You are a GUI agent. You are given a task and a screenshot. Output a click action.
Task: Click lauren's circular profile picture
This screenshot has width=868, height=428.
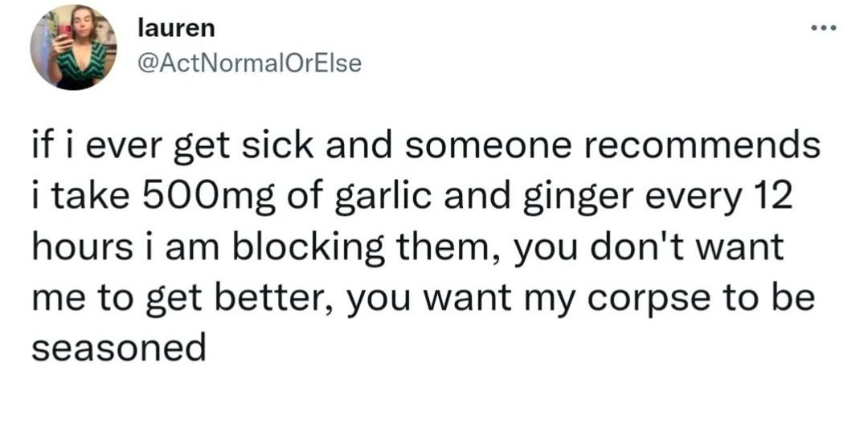pyautogui.click(x=74, y=47)
